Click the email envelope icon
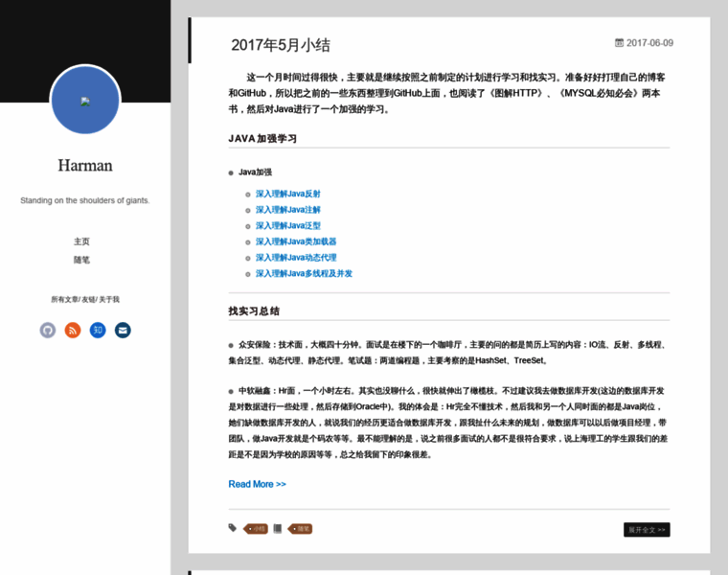The width and height of the screenshot is (728, 575). point(123,330)
